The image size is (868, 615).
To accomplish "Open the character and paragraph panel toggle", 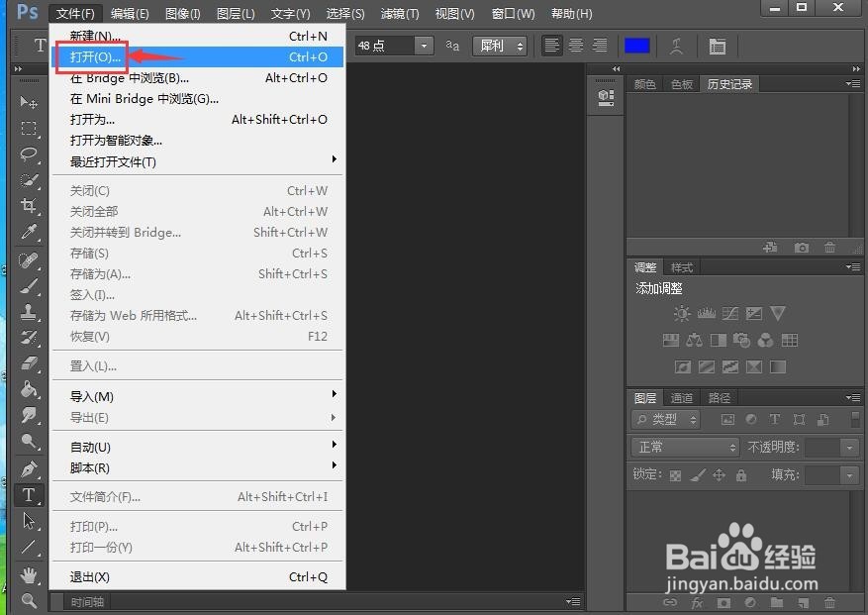I will pyautogui.click(x=717, y=46).
